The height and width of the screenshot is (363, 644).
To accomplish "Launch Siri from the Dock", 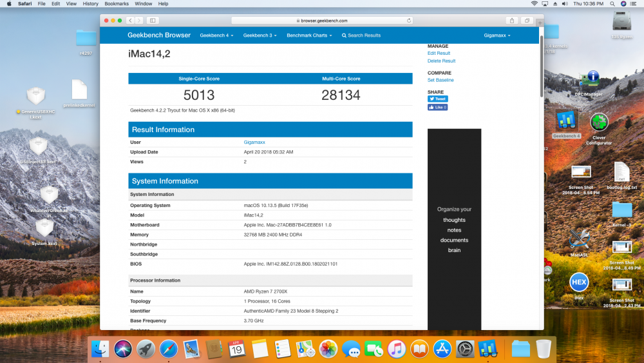I will [x=123, y=349].
